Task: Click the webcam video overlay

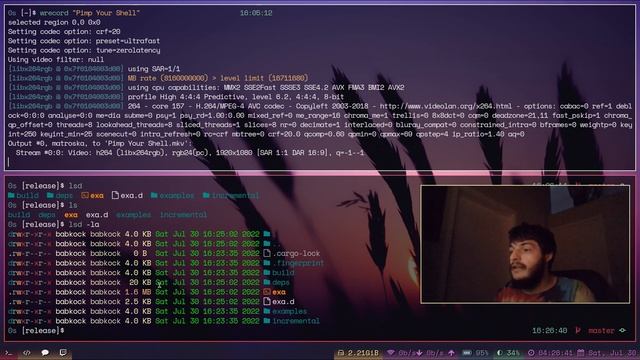Action: coord(525,244)
